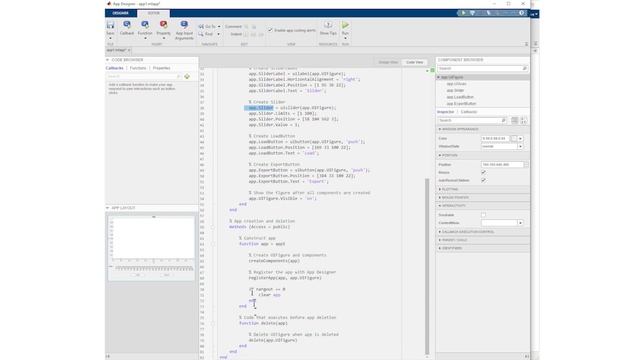This screenshot has height=360, width=640.
Task: Switch Inspector to alphabetical sort view icon
Action: point(524,120)
